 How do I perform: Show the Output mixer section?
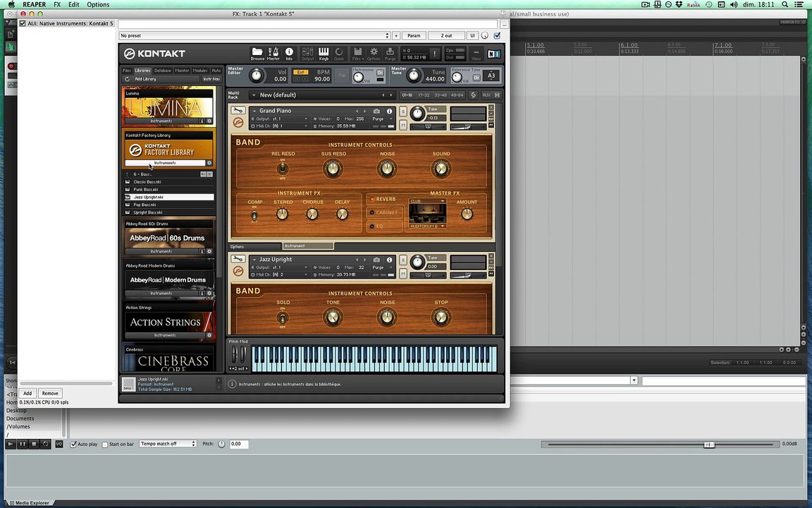pyautogui.click(x=307, y=54)
